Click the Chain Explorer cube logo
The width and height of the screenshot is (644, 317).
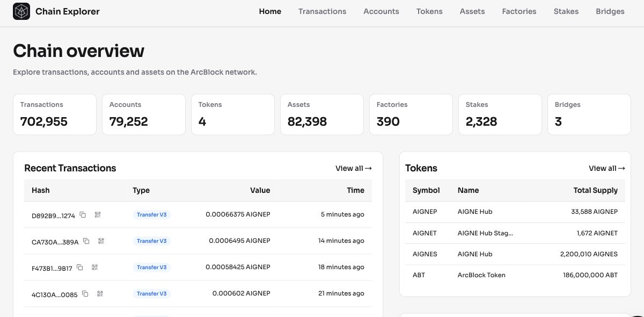[21, 11]
